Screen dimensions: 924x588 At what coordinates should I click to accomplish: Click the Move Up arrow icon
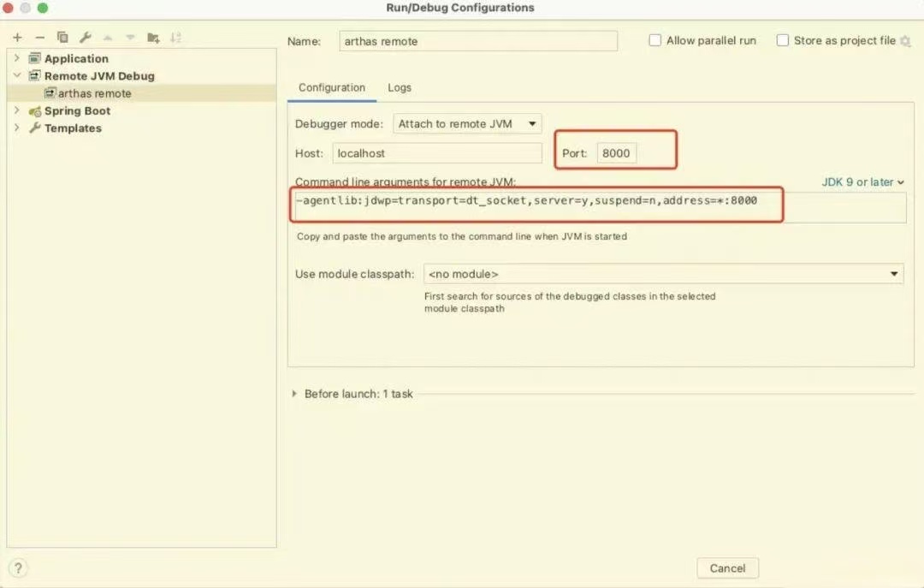[108, 38]
